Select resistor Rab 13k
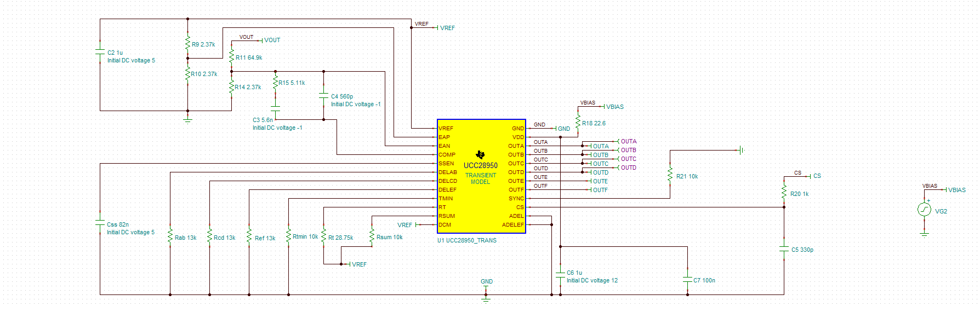This screenshot has height=312, width=980. 170,236
